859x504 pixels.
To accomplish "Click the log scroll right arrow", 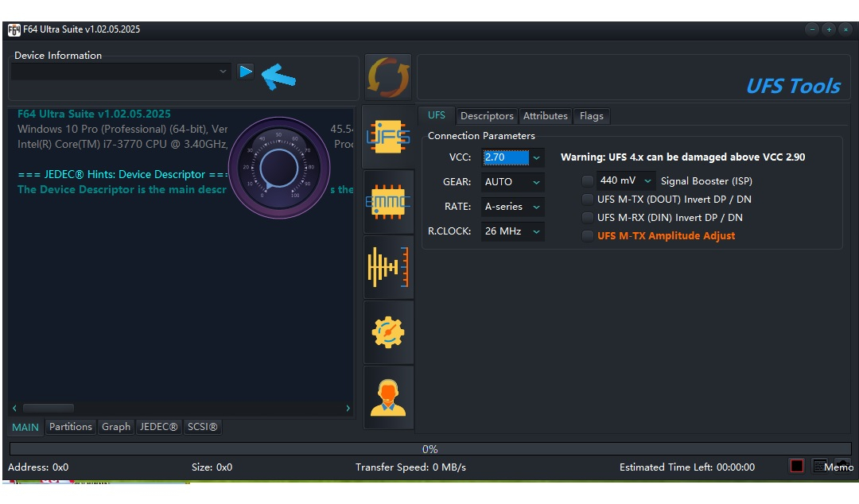I will [348, 408].
